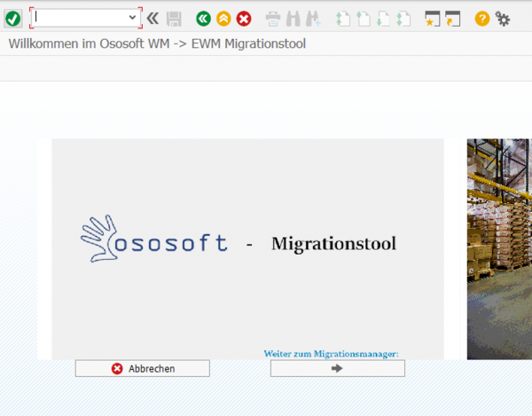
Task: Click the yellow Exit up-arrow icon
Action: 223,19
